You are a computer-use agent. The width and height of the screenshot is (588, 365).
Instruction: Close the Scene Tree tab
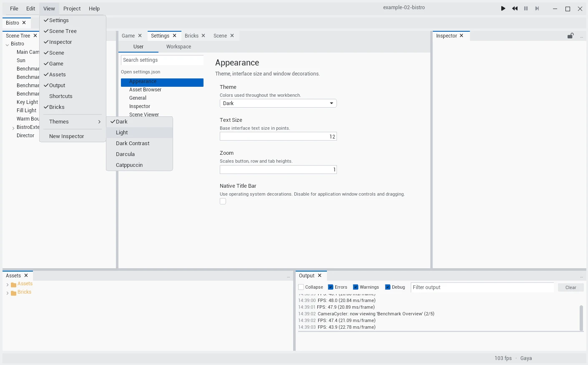[35, 35]
